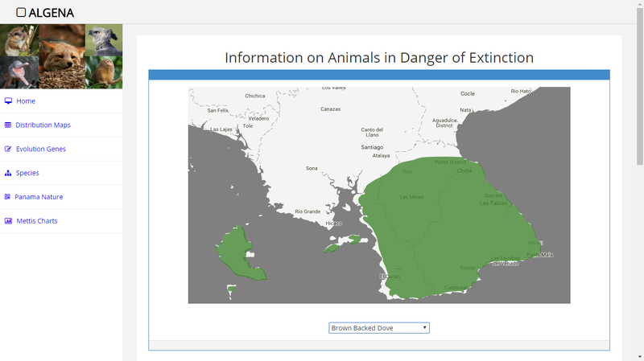Screen dimensions: 644x361
Task: Click the Panama Nature icon
Action: pos(7,197)
